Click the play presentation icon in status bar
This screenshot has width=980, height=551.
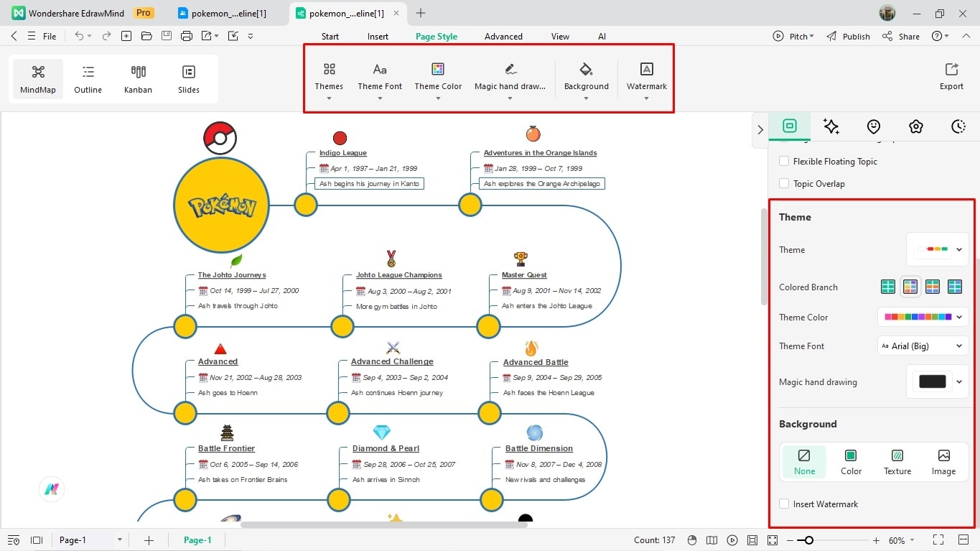tap(732, 540)
